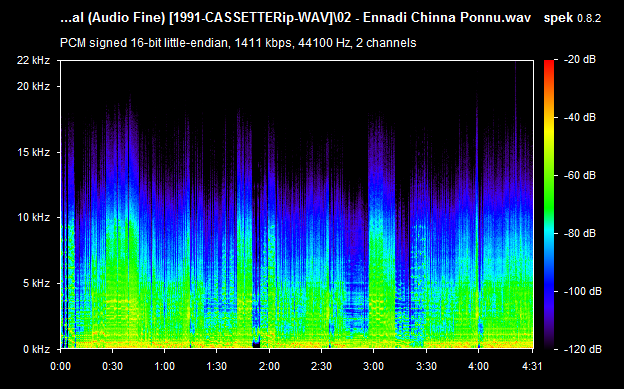Click the 22 kHz frequency label

33,60
